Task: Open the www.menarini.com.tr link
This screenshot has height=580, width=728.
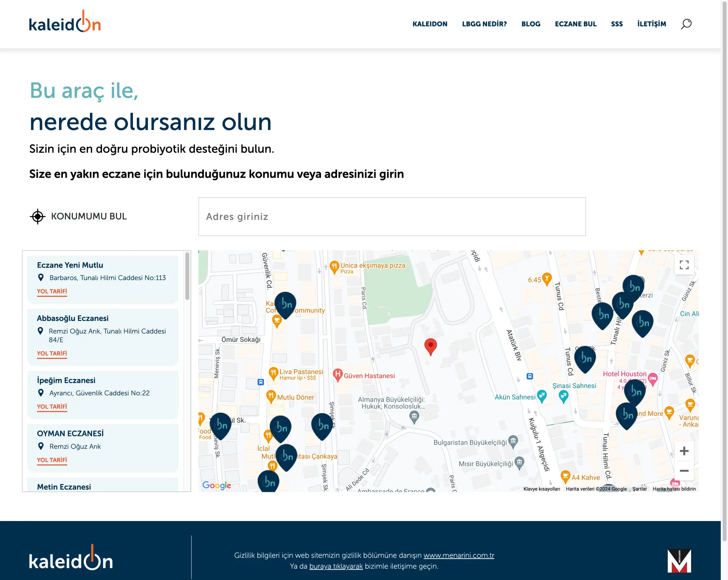Action: [459, 555]
